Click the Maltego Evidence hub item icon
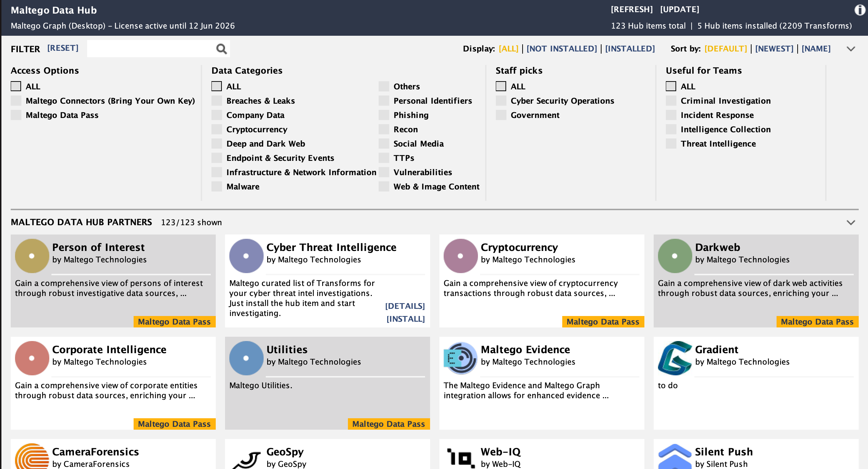The image size is (868, 469). click(460, 358)
